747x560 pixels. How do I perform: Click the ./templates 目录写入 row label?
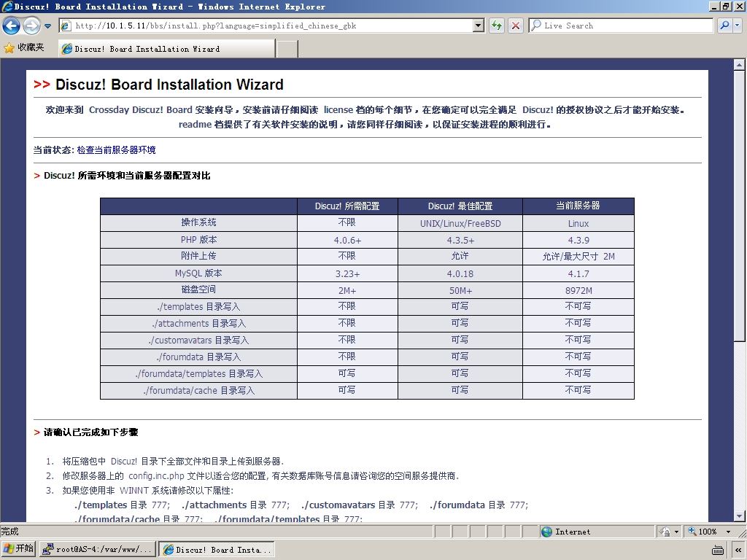198,307
